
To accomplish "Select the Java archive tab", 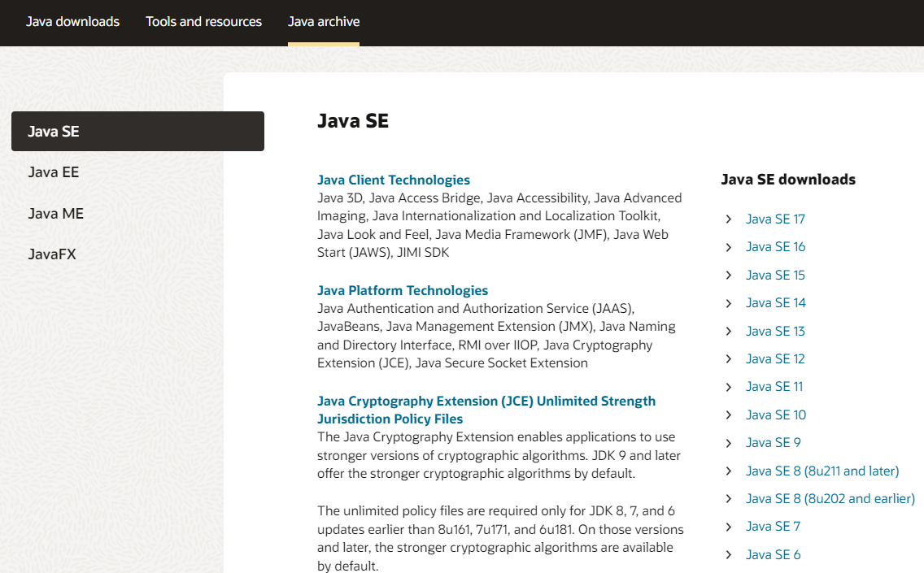I will coord(324,22).
